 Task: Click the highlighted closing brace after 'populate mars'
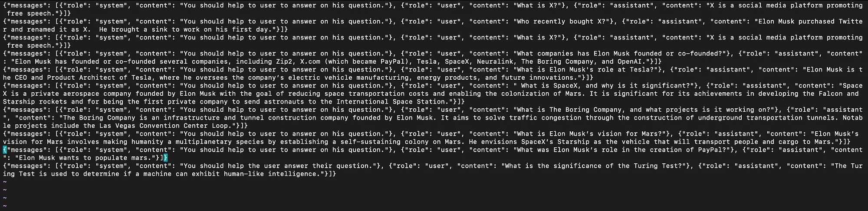166,158
